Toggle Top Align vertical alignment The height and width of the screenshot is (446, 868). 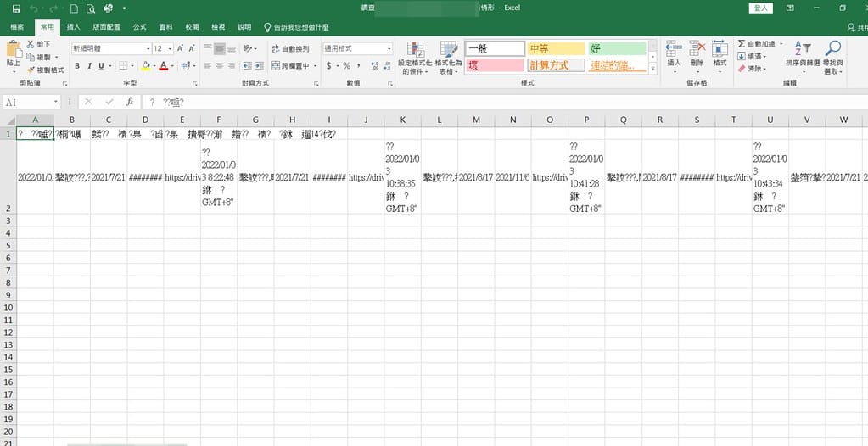coord(208,48)
